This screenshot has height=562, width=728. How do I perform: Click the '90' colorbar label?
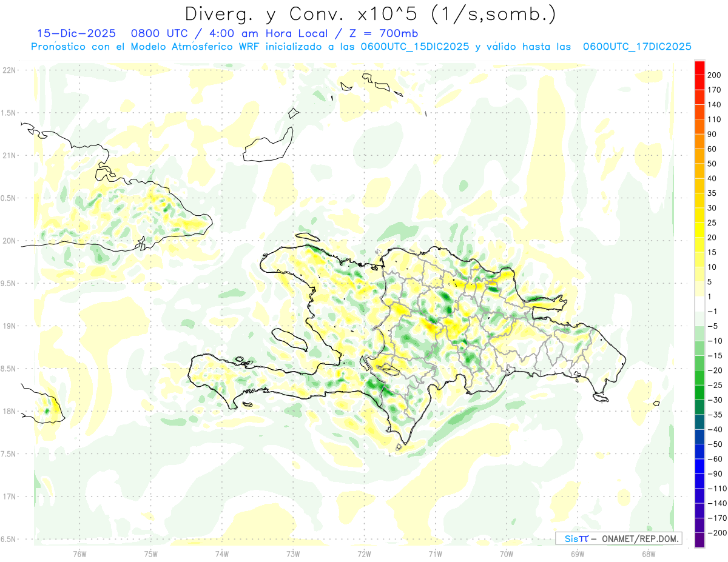coord(712,134)
